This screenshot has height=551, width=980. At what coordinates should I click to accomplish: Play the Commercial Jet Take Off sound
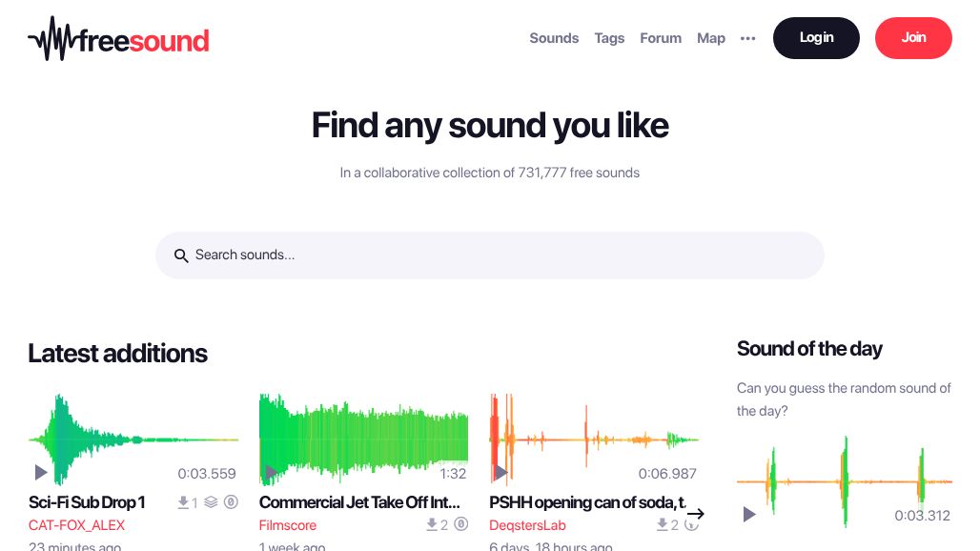272,472
